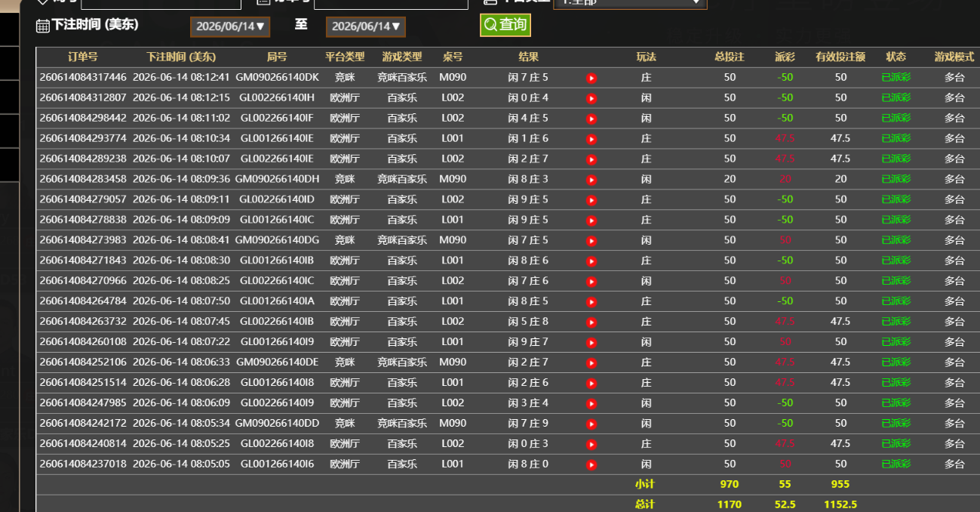
Task: Open video replay for order 260614084298442
Action: pyautogui.click(x=591, y=119)
